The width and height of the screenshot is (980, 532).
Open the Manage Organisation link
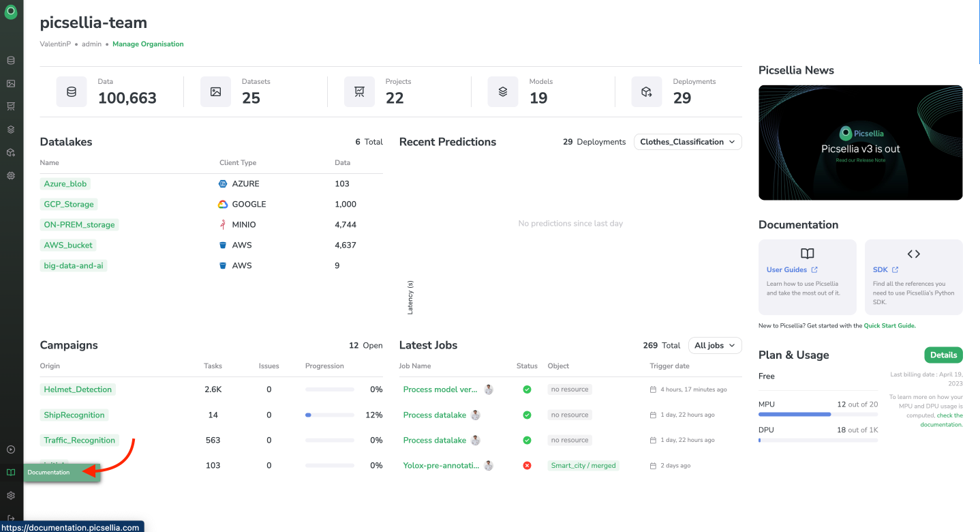click(148, 44)
